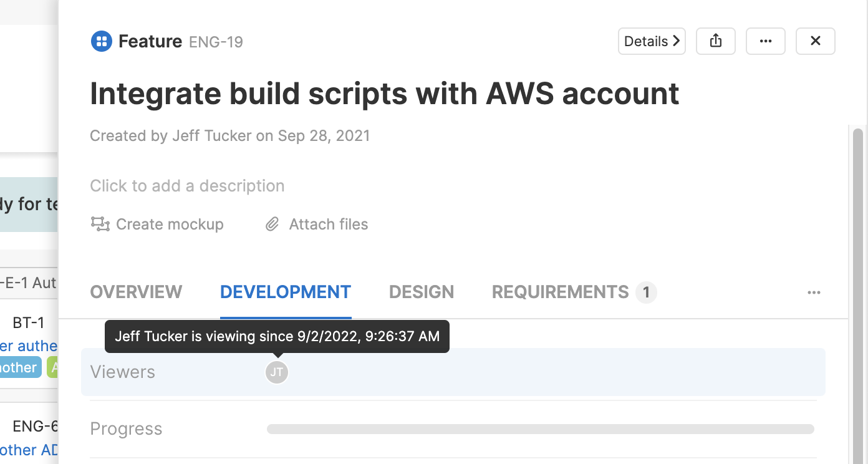Screen dimensions: 868x464
Task: Click the drawer's vertical scrollbar
Action: [x=858, y=281]
